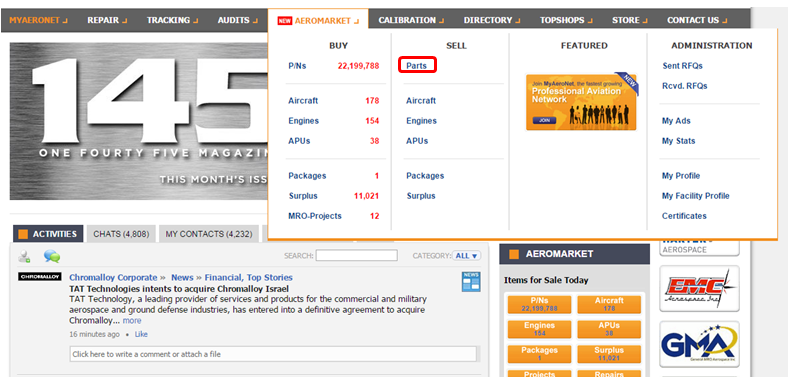
Task: Click the Engines 154 orange tile
Action: point(539,329)
